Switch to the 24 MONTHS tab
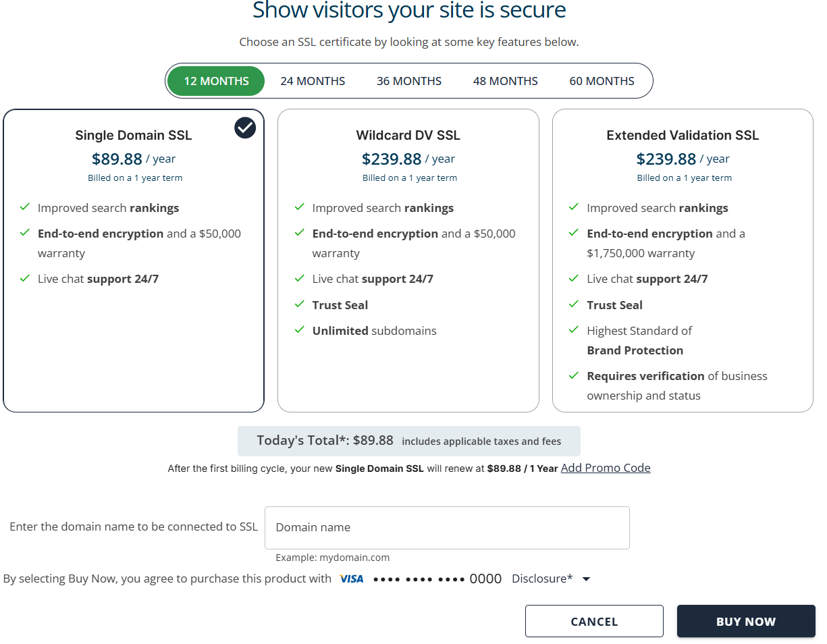 click(x=313, y=80)
